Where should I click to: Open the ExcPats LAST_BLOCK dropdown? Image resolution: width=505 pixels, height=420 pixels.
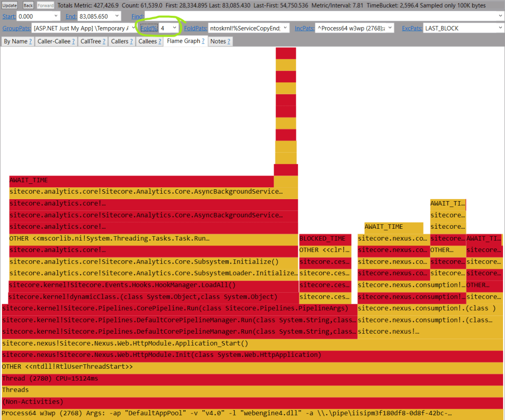point(500,28)
